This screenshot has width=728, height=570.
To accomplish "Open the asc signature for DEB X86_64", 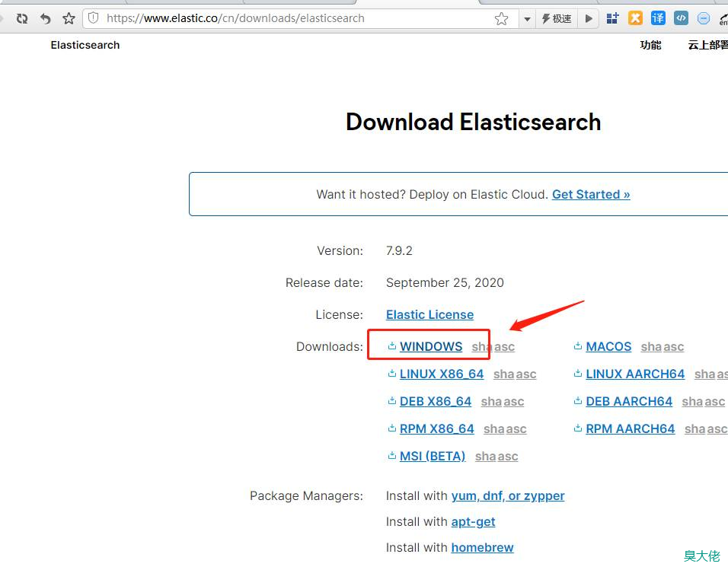I will [x=514, y=402].
